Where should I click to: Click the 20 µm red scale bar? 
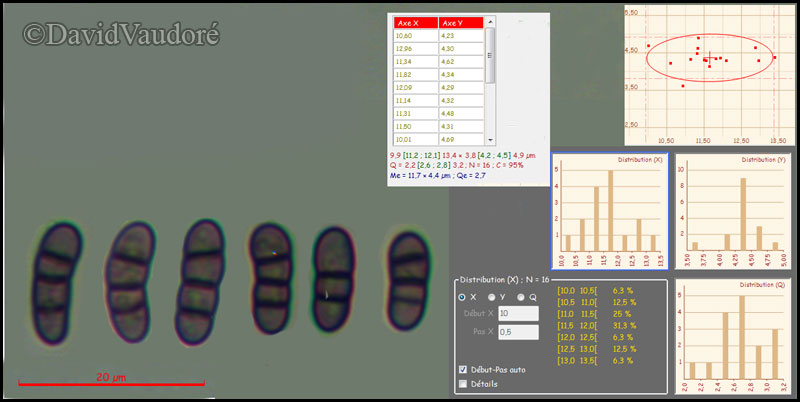(111, 383)
